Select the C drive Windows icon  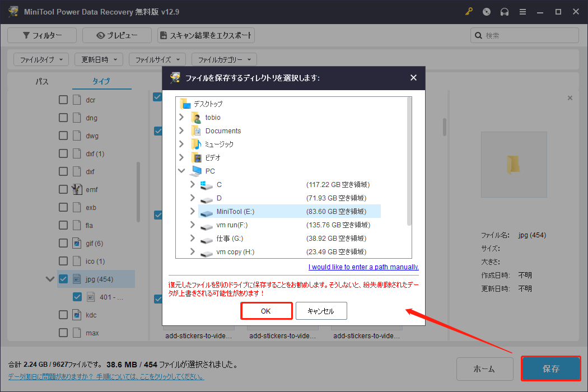206,185
